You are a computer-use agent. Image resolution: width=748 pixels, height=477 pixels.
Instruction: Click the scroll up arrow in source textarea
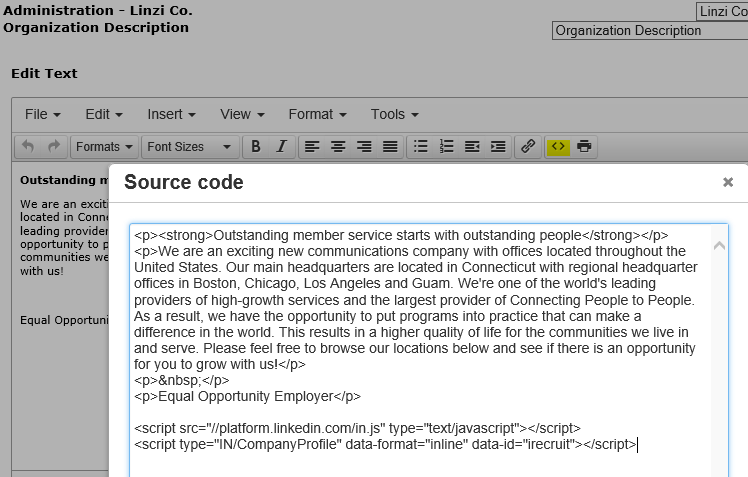point(719,246)
